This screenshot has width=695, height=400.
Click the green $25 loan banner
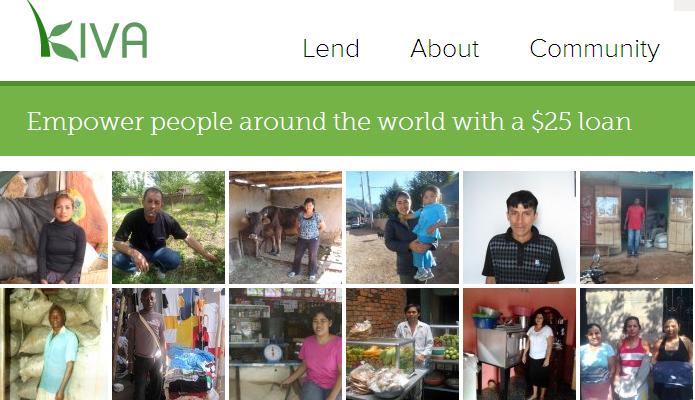pyautogui.click(x=348, y=121)
